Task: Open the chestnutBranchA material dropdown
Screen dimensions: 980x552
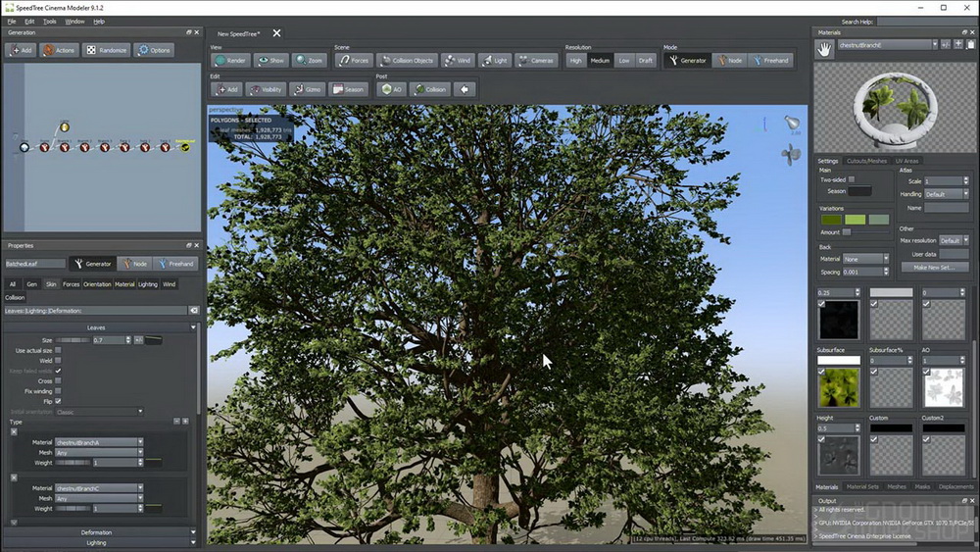Action: [99, 442]
